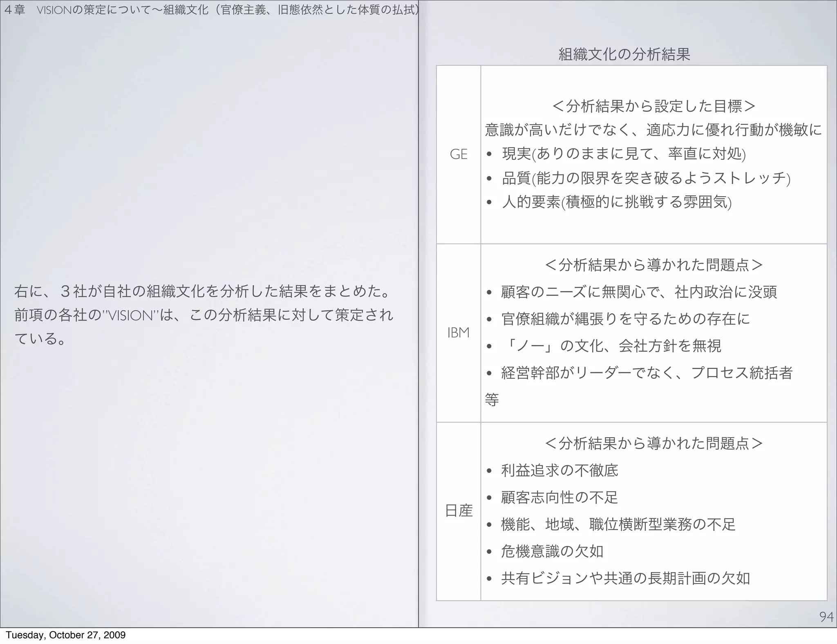Click the page number 94

(x=826, y=617)
